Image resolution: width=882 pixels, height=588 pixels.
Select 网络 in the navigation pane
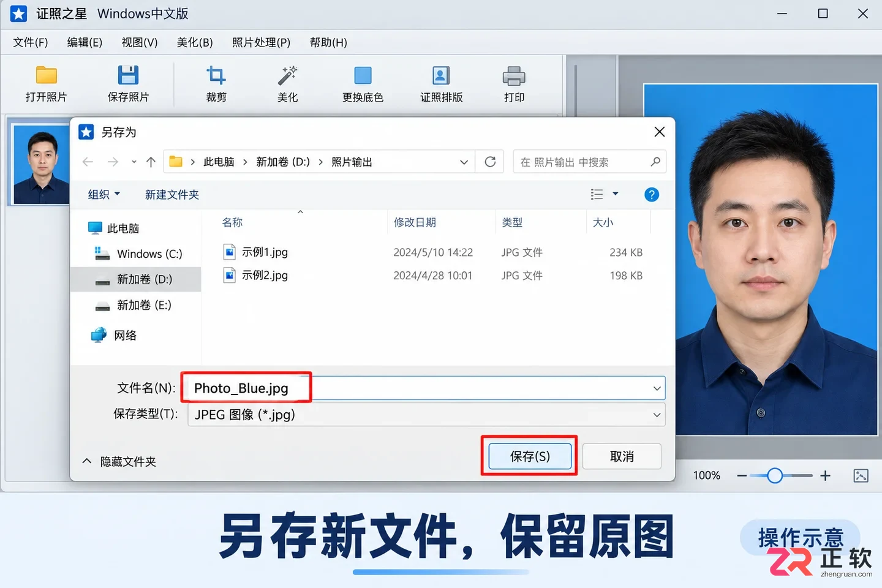(x=114, y=335)
